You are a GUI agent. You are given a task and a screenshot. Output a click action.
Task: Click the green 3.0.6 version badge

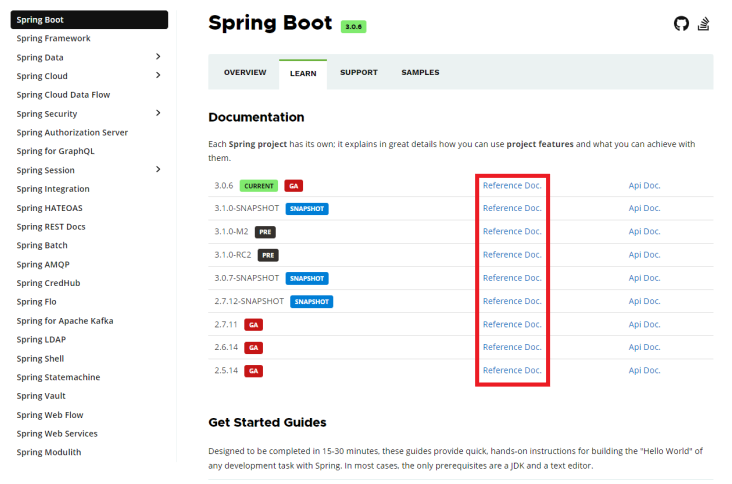[353, 27]
